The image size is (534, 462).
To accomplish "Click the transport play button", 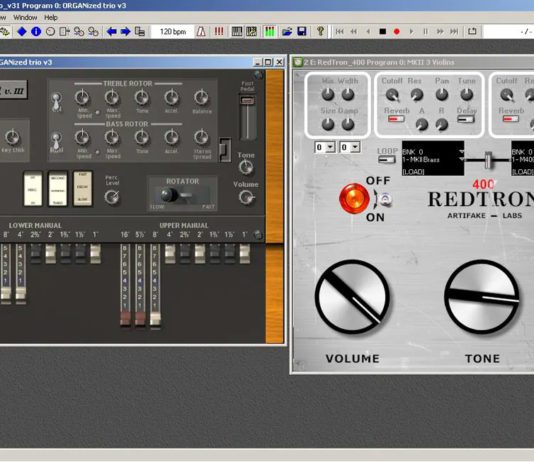I will tap(411, 32).
